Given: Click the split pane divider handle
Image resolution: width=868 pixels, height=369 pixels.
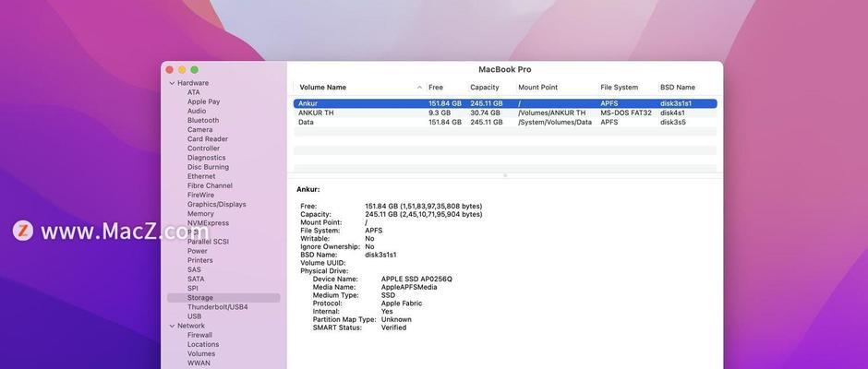Looking at the screenshot, I should click(x=505, y=175).
